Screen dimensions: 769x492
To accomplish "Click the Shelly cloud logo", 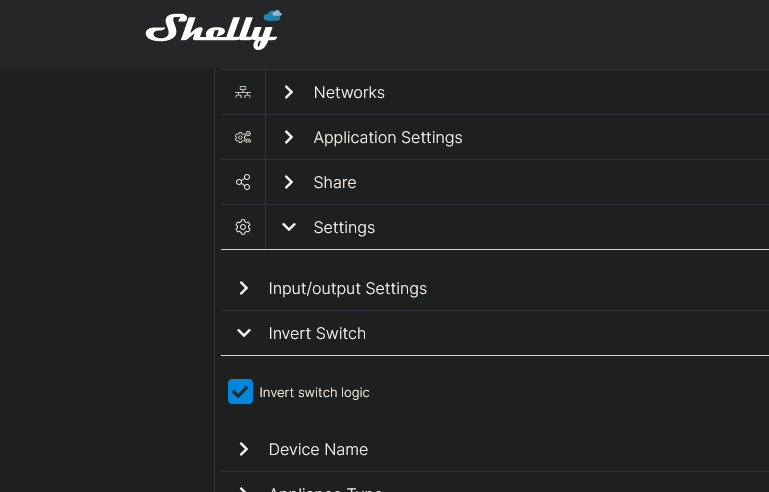I will (214, 30).
